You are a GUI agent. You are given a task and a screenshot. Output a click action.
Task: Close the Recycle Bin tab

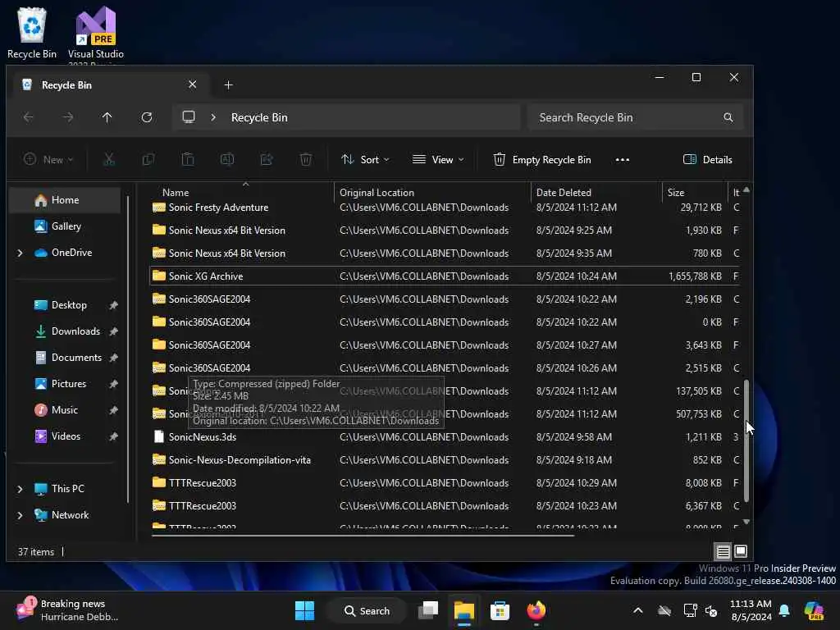coord(192,84)
